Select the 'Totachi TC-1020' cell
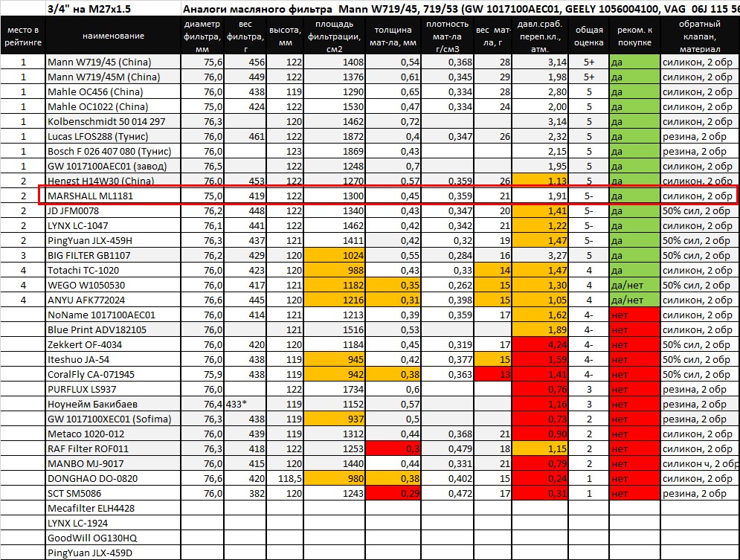Image resolution: width=740 pixels, height=560 pixels. coord(113,270)
